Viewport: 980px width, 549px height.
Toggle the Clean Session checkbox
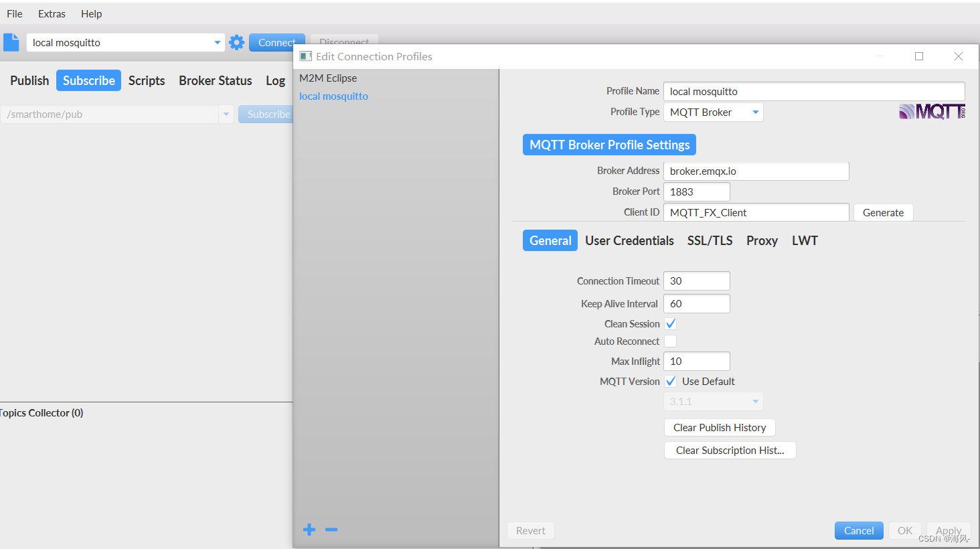[671, 323]
